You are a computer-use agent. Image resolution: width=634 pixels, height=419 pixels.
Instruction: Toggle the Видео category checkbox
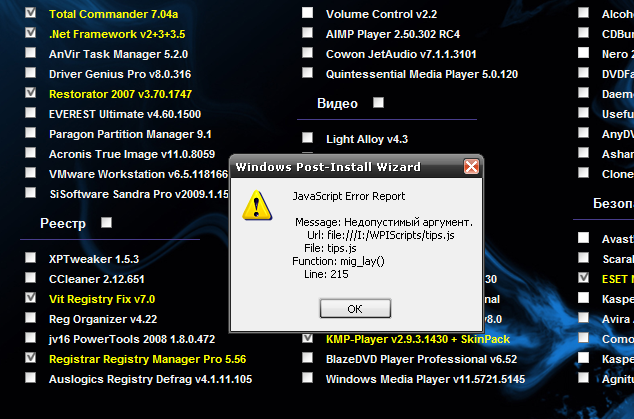tap(379, 102)
